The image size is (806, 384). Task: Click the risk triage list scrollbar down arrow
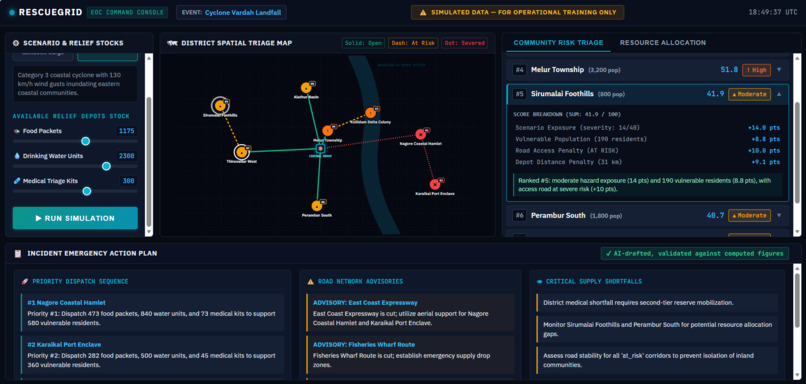(x=797, y=232)
